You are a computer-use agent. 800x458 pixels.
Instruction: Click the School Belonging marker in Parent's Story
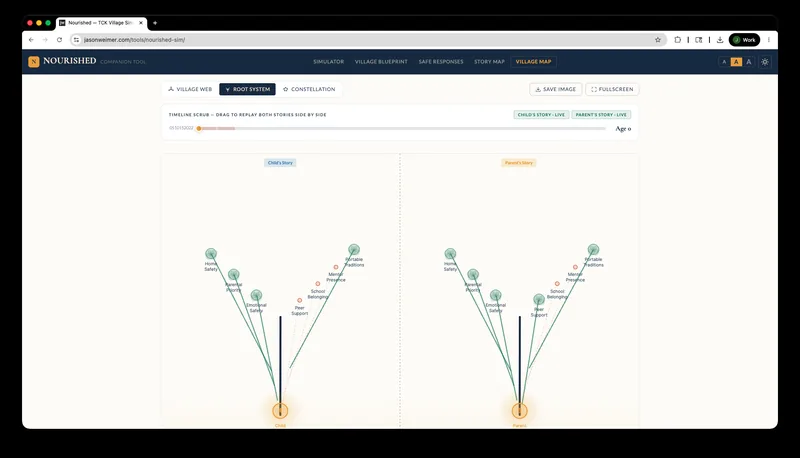pyautogui.click(x=557, y=284)
